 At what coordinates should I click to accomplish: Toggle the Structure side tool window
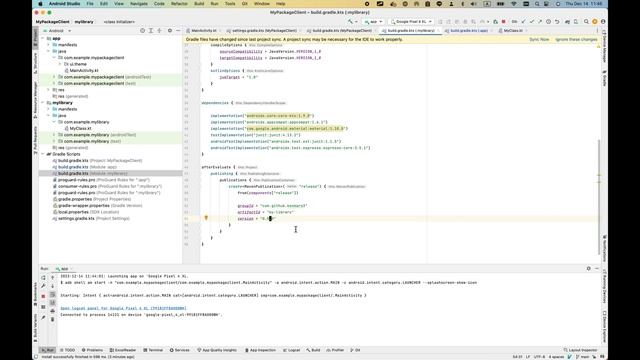coord(36,63)
